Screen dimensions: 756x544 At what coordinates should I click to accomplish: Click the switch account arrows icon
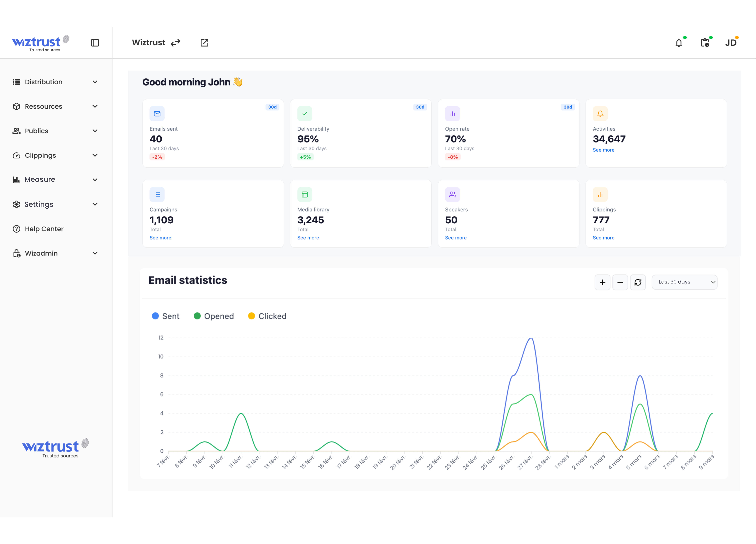pyautogui.click(x=175, y=43)
